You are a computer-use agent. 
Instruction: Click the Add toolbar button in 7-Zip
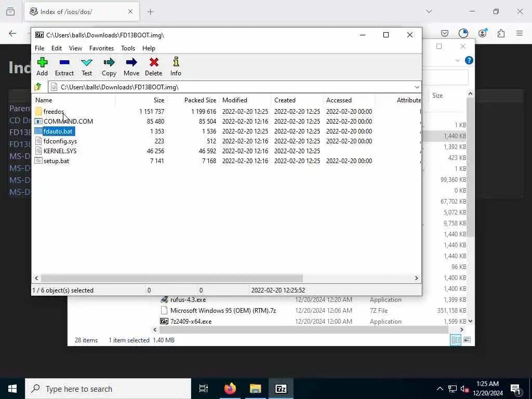(42, 66)
